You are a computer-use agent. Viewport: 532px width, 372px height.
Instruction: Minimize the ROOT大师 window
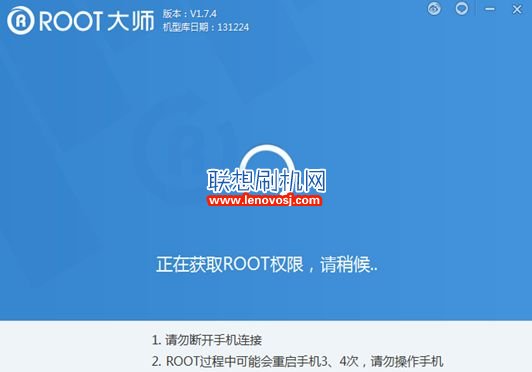[490, 9]
